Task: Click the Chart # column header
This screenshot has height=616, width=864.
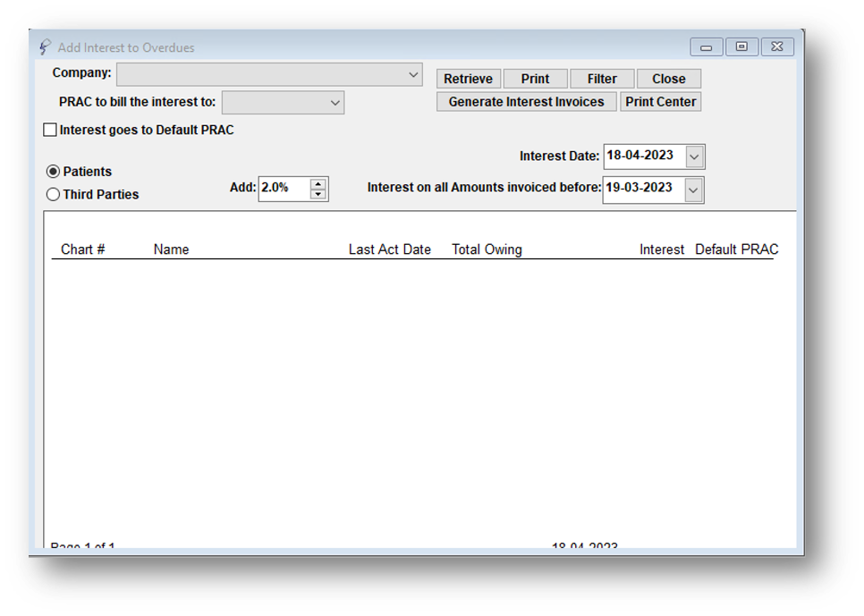Action: [82, 249]
